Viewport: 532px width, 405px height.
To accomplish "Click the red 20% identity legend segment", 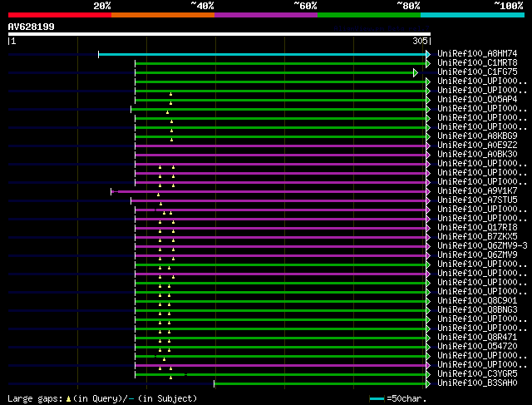I will pyautogui.click(x=59, y=14).
